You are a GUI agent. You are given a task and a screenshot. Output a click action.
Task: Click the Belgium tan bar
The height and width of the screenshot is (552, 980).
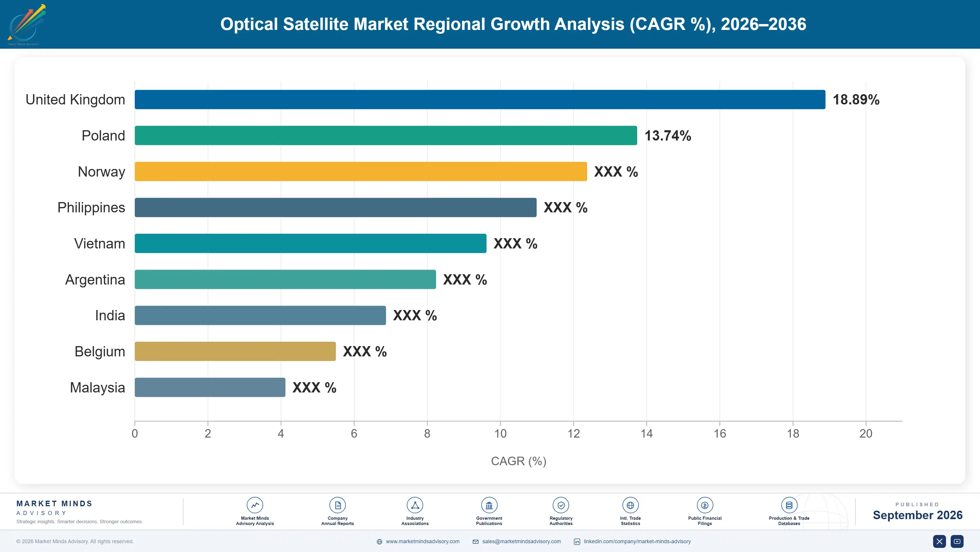point(235,351)
